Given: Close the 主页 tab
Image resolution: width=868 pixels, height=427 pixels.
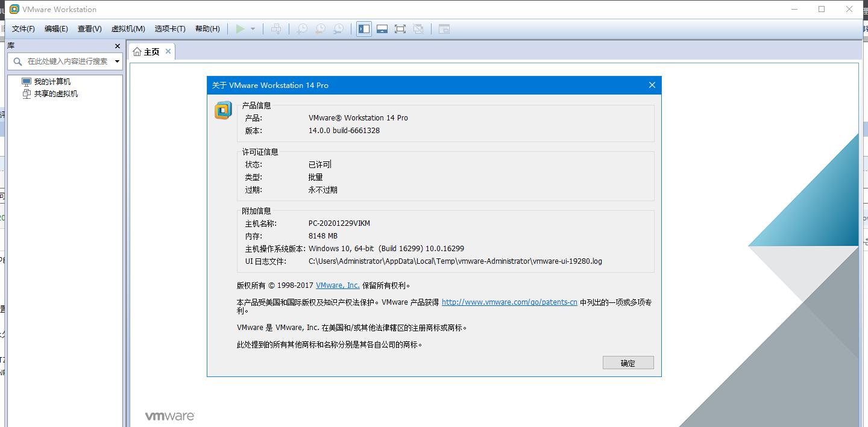Looking at the screenshot, I should 168,51.
